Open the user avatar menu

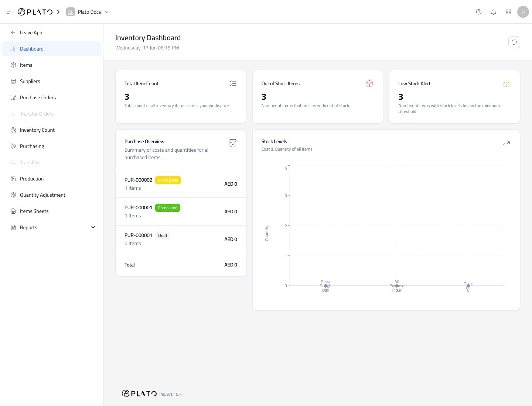click(523, 12)
